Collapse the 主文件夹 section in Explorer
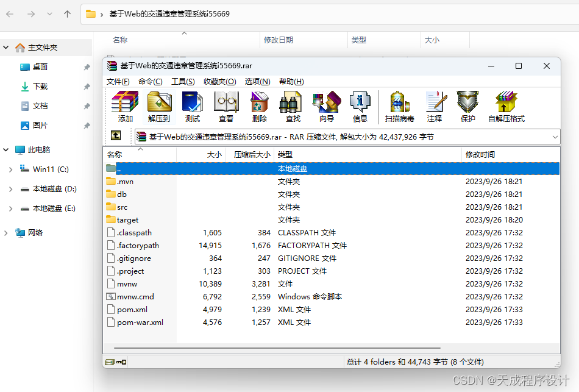579x392 pixels. tap(5, 47)
